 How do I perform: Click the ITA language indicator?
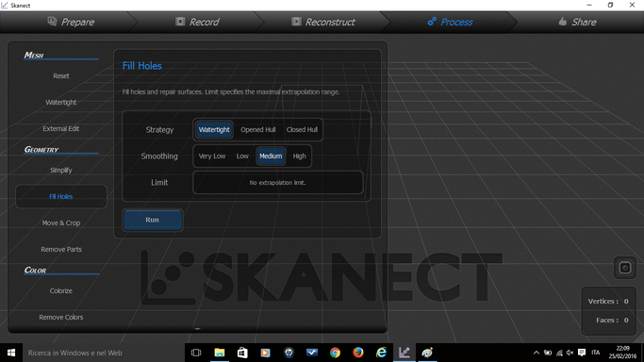[x=596, y=353]
